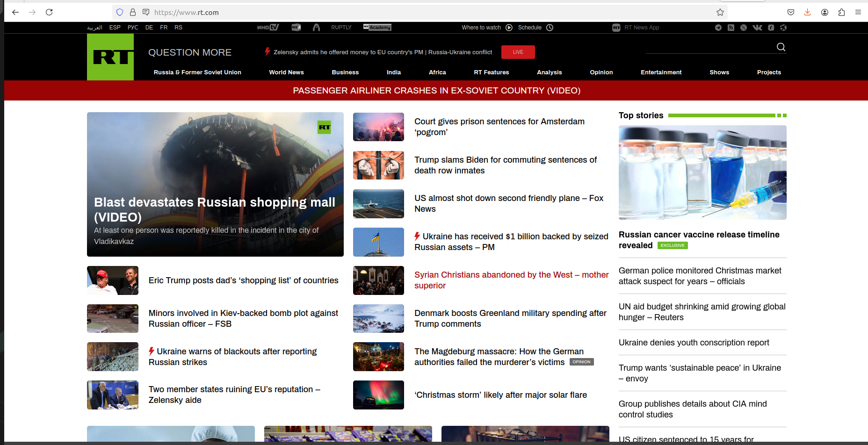Open the Firefox extensions menu

point(841,13)
